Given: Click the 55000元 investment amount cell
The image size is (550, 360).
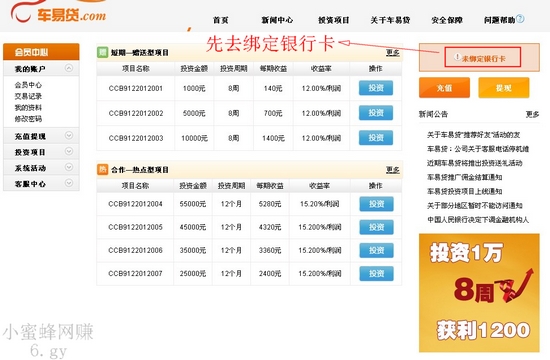Looking at the screenshot, I should click(193, 204).
